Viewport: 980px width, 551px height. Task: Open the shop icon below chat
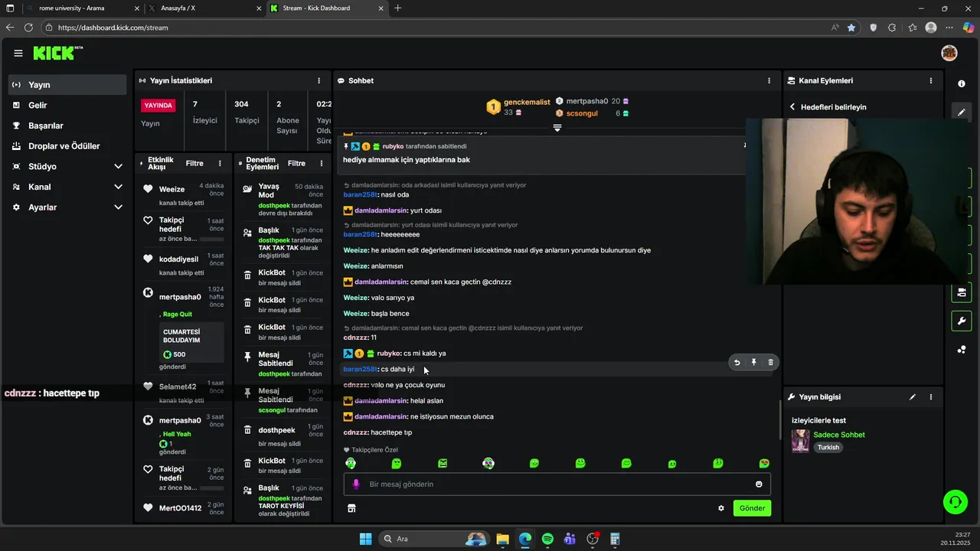pyautogui.click(x=351, y=508)
